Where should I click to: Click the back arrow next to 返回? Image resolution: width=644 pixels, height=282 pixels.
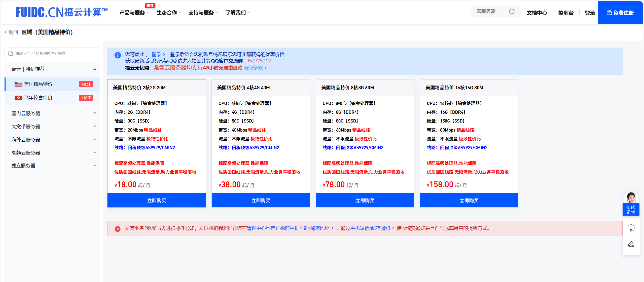tap(5, 32)
